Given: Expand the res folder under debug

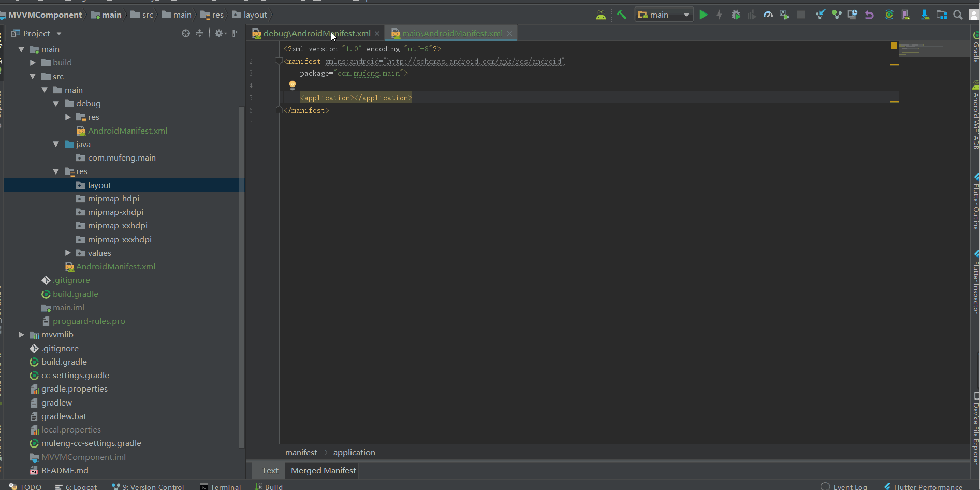Looking at the screenshot, I should [68, 117].
